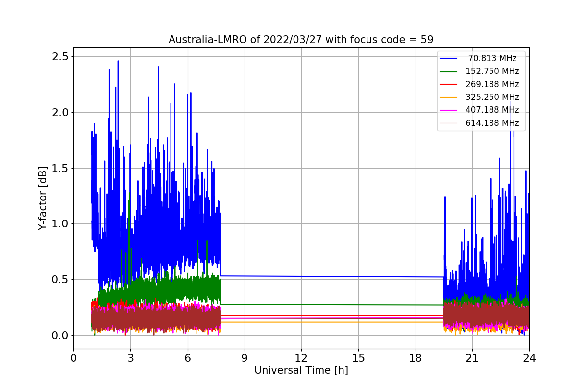Click the y-axis tick label '2.0'
The width and height of the screenshot is (588, 392).
point(59,113)
